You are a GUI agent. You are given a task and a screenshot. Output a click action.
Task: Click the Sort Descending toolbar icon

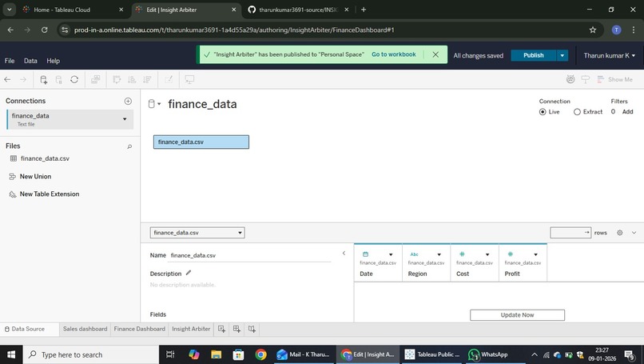tap(147, 79)
